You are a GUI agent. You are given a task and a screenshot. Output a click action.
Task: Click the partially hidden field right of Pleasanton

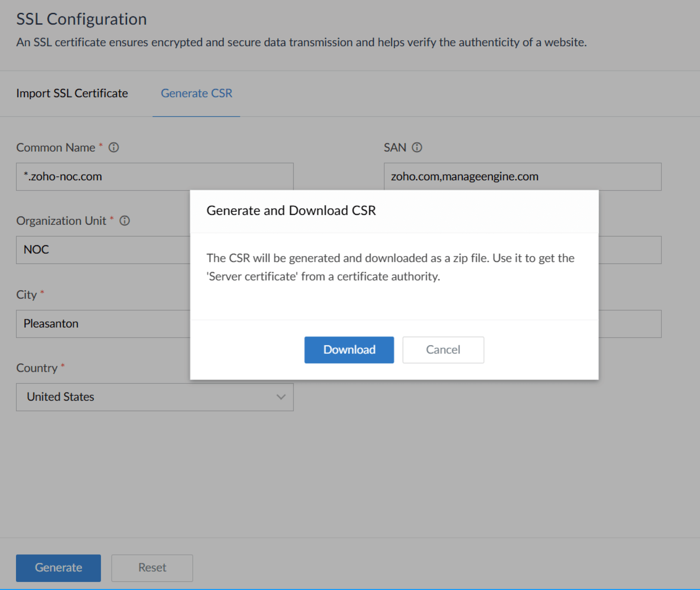click(x=629, y=324)
